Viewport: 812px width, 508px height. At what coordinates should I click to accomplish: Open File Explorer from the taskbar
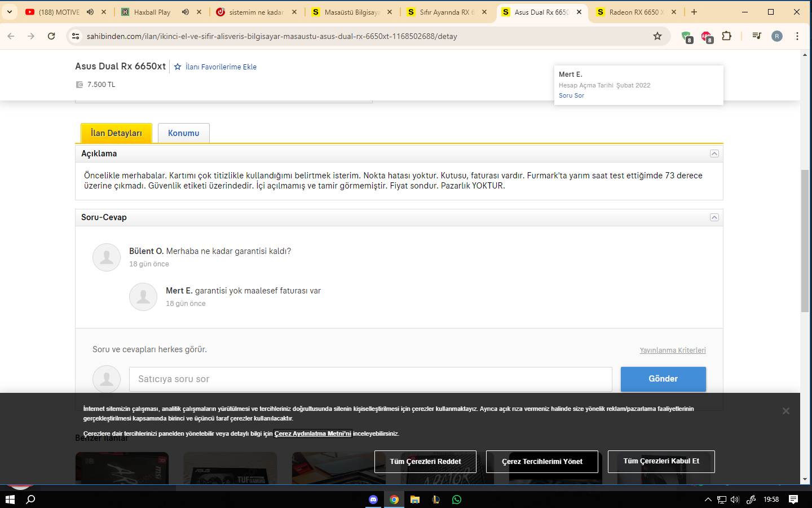(415, 500)
